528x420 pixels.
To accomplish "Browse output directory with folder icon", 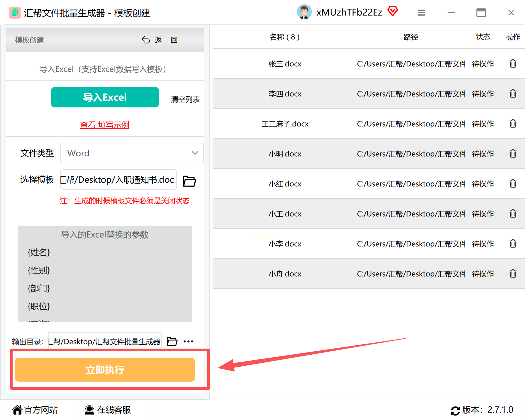I will coord(172,341).
